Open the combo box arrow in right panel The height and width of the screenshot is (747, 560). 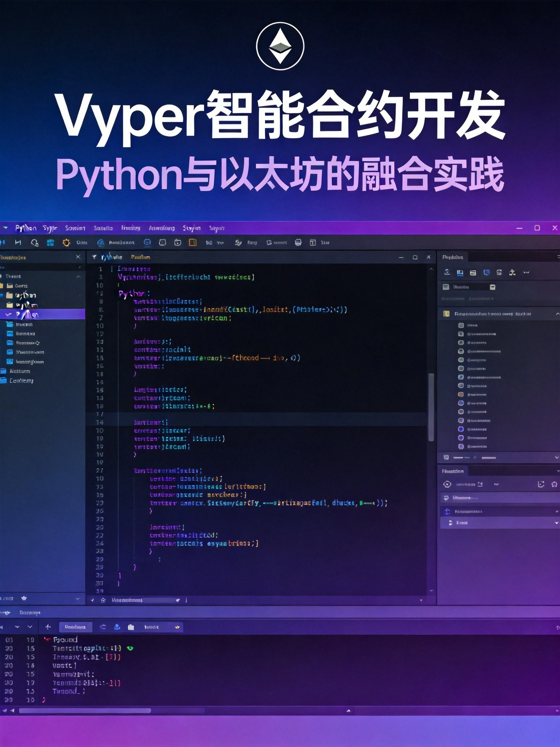[x=493, y=287]
